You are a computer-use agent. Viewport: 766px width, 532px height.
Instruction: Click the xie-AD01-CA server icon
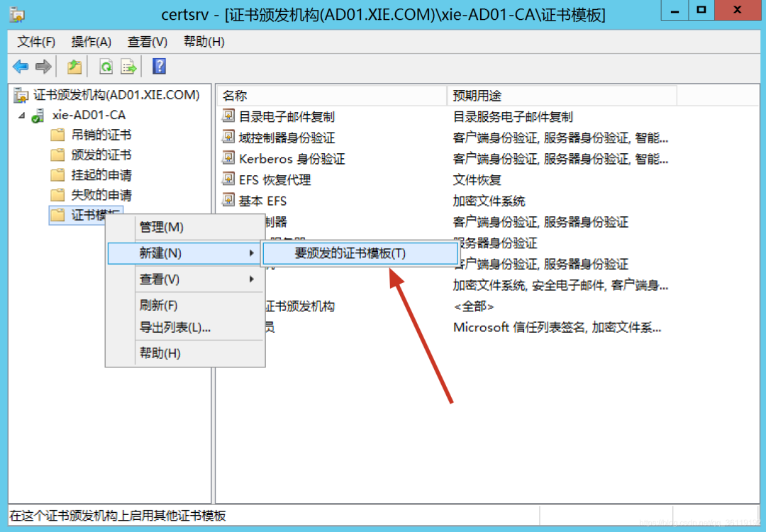38,116
